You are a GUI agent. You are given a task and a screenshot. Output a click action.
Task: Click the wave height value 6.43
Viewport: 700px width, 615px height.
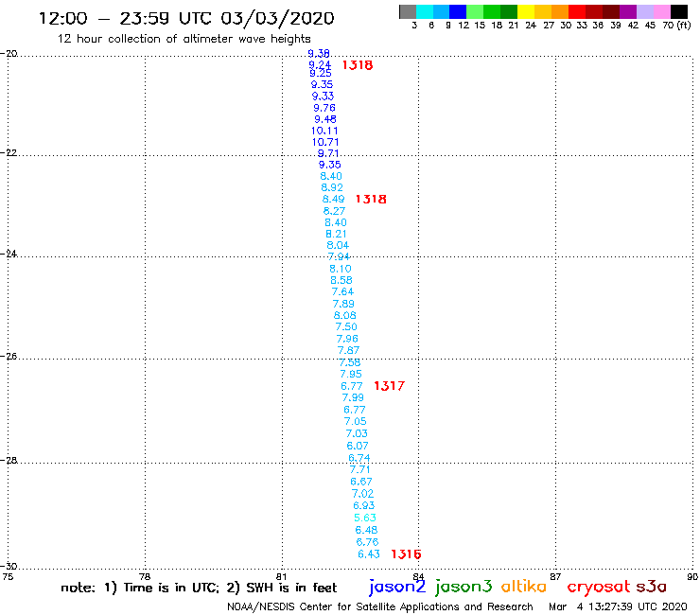(369, 554)
